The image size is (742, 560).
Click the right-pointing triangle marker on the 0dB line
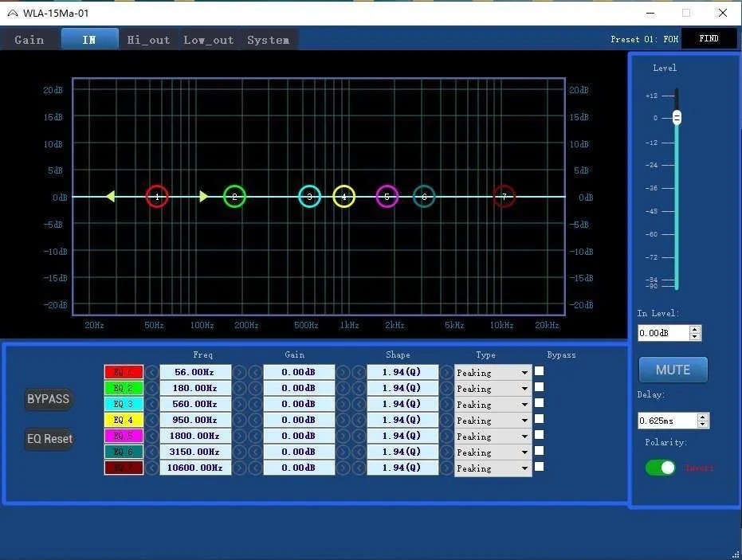point(203,196)
